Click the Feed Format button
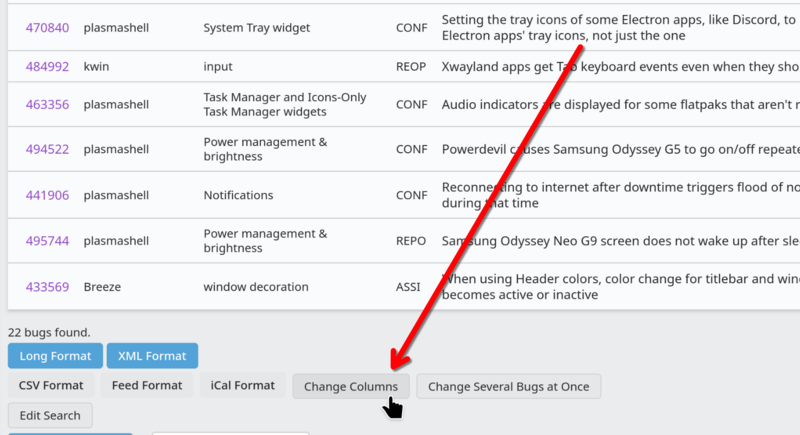 (x=147, y=386)
